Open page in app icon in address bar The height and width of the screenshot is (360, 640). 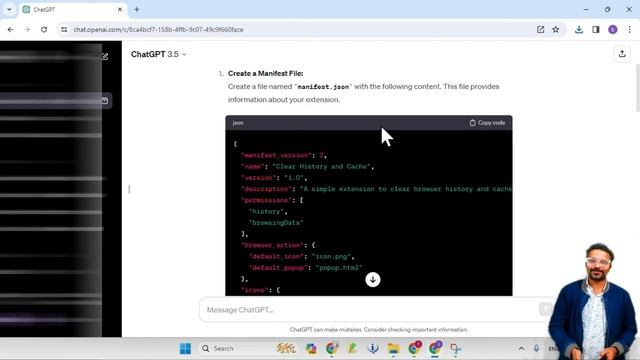(540, 29)
